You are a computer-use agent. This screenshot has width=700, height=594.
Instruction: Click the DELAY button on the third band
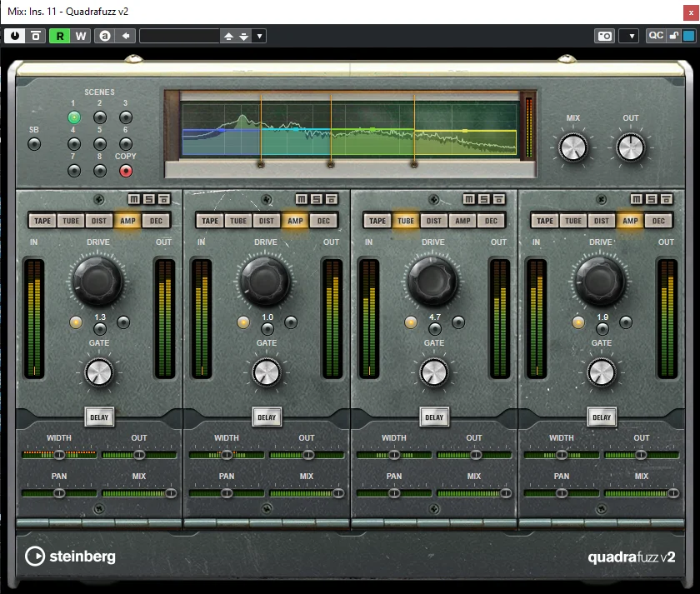(434, 417)
